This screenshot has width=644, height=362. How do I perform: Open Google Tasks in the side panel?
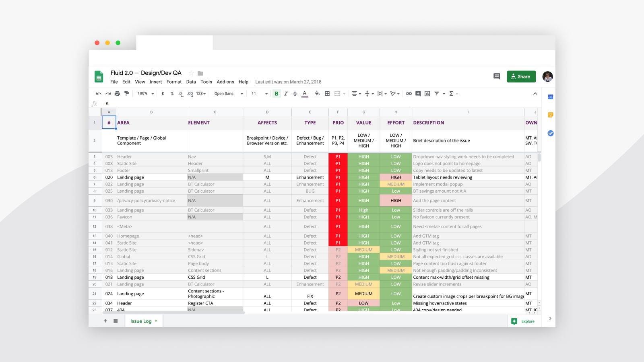click(551, 133)
